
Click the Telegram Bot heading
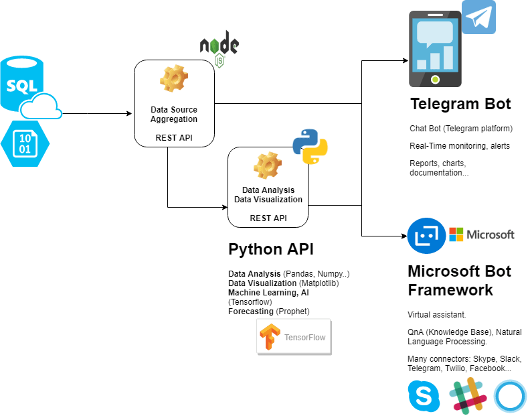tap(460, 104)
